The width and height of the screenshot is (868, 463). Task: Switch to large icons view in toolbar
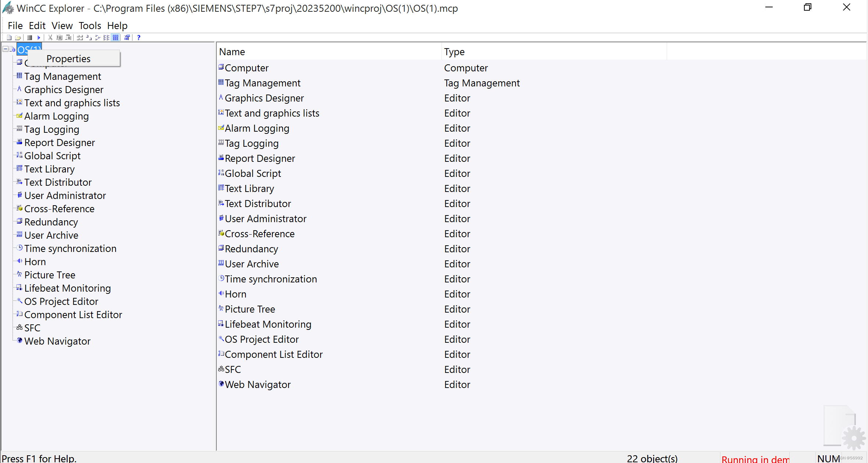(80, 37)
